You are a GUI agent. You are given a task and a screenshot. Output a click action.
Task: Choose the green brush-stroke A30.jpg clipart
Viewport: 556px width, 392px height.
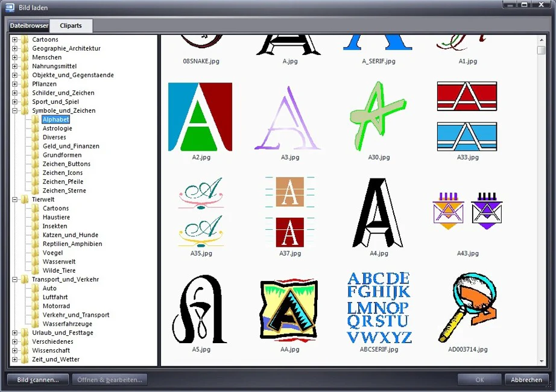(x=378, y=116)
